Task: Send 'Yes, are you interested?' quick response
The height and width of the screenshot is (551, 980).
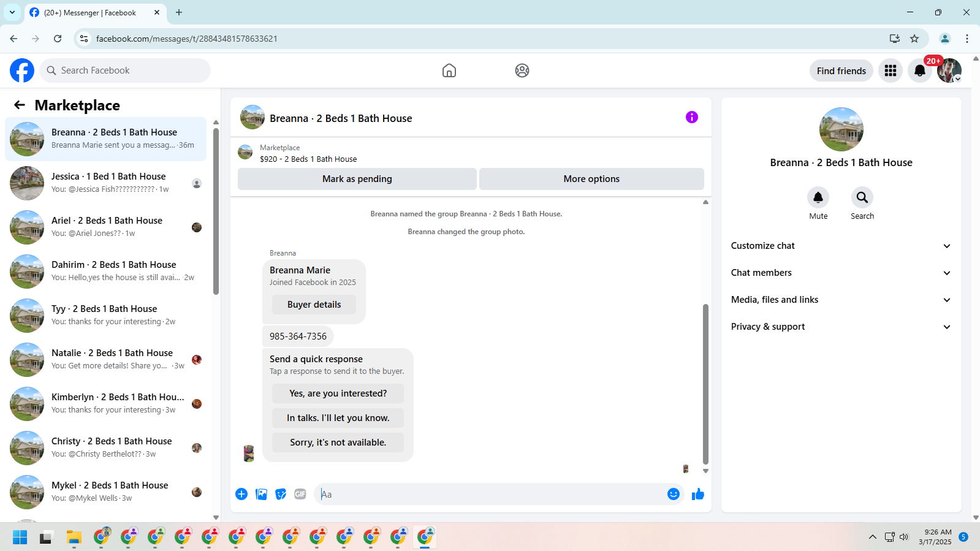Action: point(338,393)
